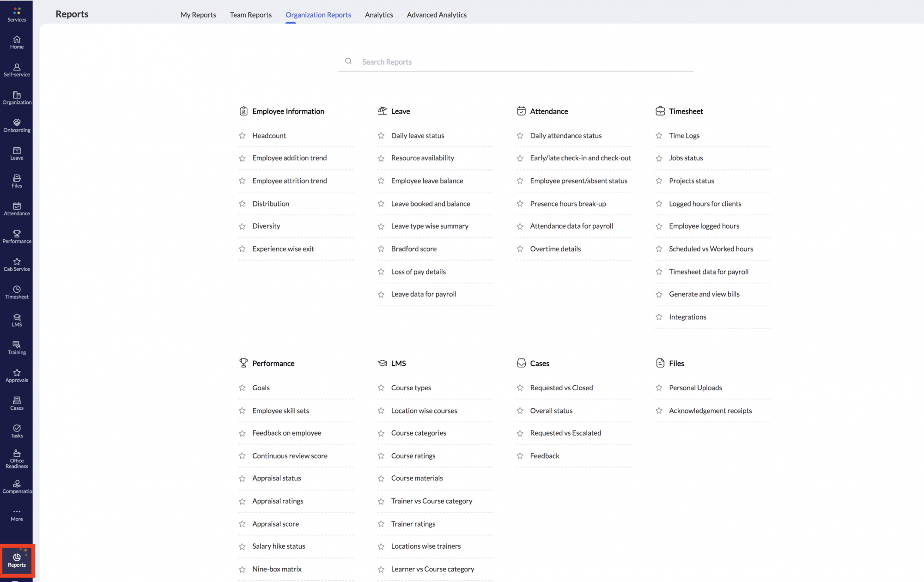
Task: Switch to Advanced Analytics tab
Action: pyautogui.click(x=437, y=15)
